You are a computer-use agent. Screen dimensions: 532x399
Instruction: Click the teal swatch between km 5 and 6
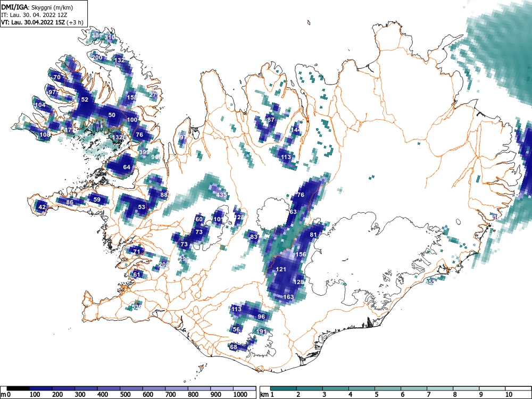coord(388,388)
